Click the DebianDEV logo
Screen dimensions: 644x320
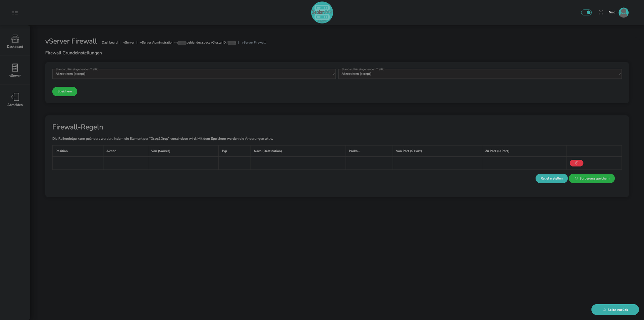pyautogui.click(x=322, y=12)
